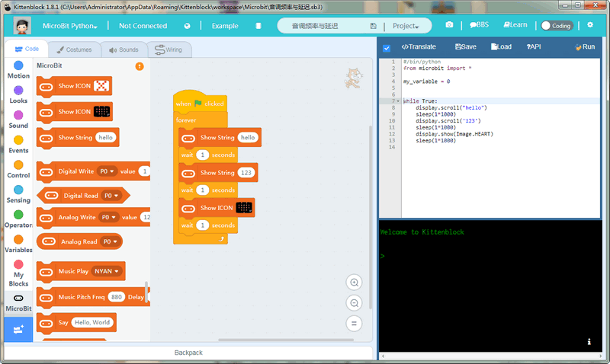Image resolution: width=610 pixels, height=364 pixels.
Task: Click the camera screenshot icon in the top bar
Action: (x=449, y=25)
